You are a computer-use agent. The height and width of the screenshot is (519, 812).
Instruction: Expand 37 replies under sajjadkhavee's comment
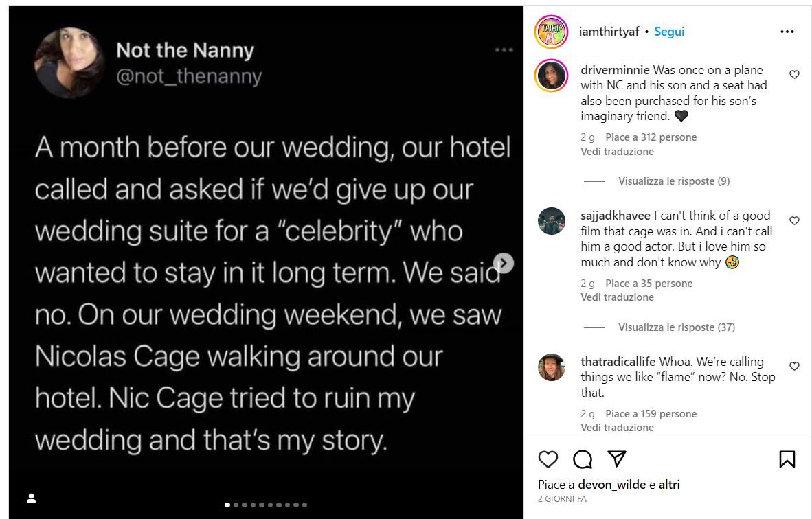[676, 327]
